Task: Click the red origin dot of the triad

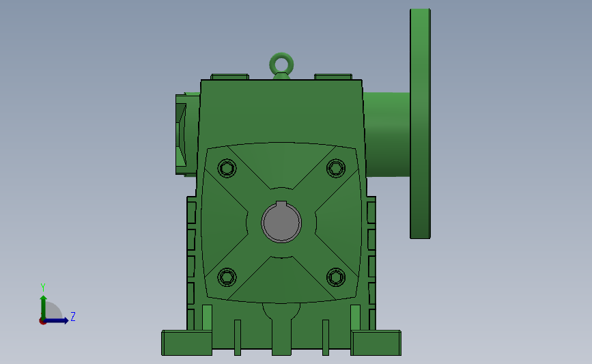Action: pos(42,322)
